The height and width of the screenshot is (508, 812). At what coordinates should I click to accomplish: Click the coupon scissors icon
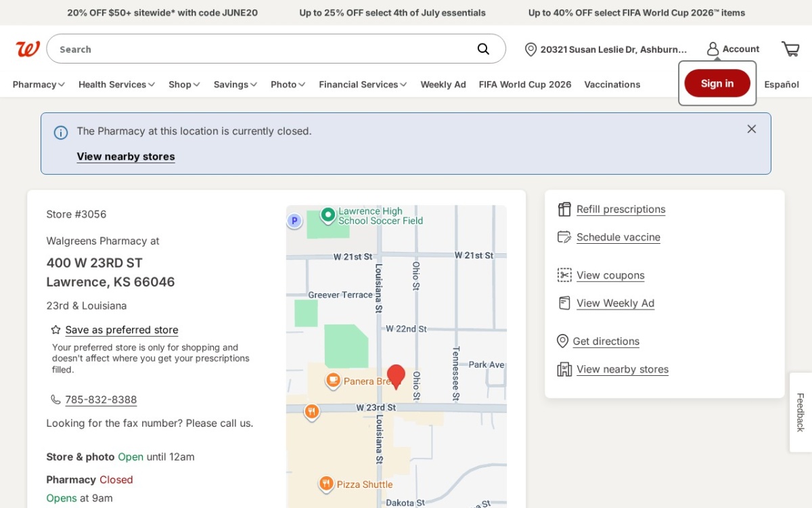click(564, 275)
